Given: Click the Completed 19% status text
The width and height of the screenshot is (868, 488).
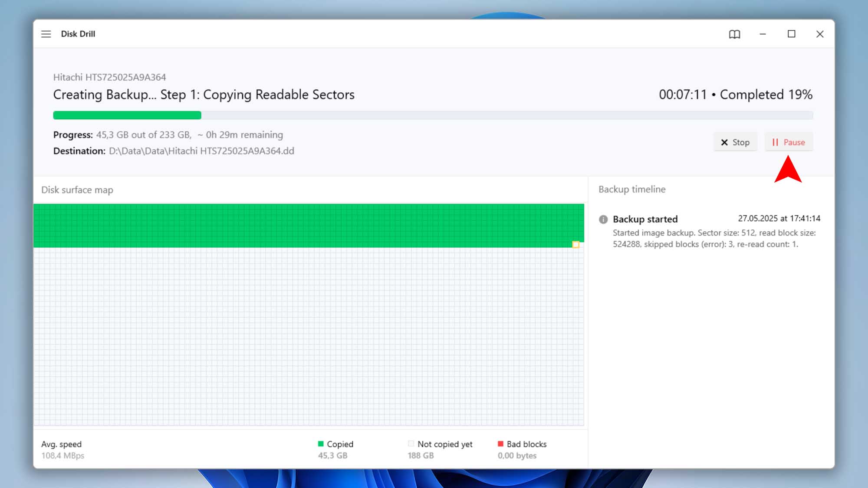Looking at the screenshot, I should click(x=766, y=95).
